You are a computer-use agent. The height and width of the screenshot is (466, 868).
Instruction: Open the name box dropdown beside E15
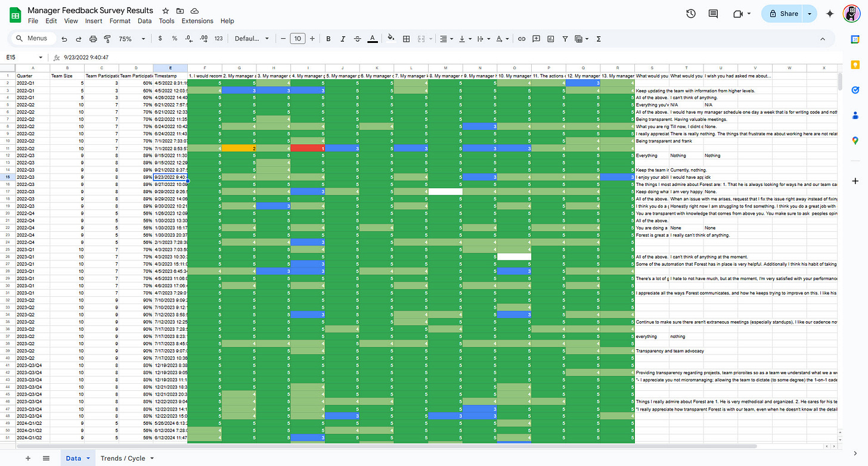coord(41,58)
